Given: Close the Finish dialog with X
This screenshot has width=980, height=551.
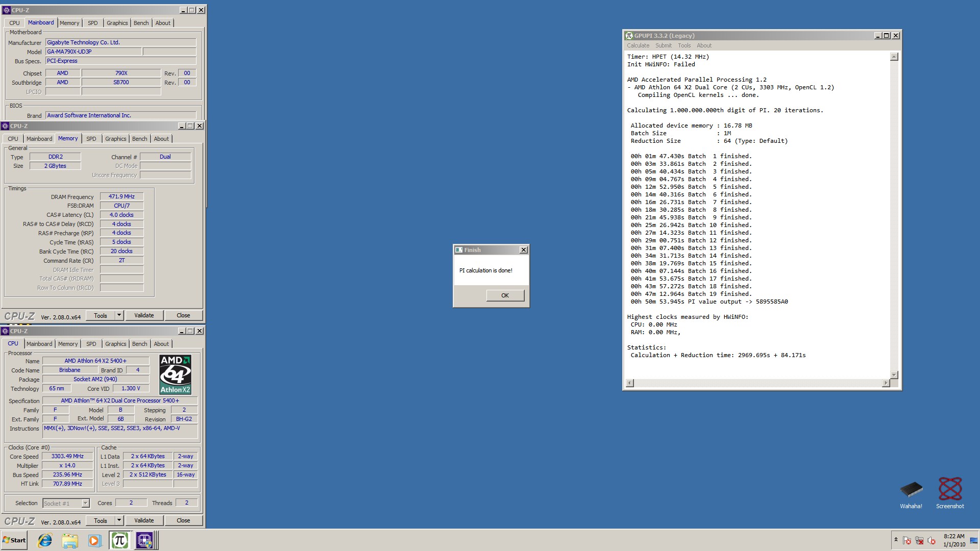Looking at the screenshot, I should (x=523, y=250).
